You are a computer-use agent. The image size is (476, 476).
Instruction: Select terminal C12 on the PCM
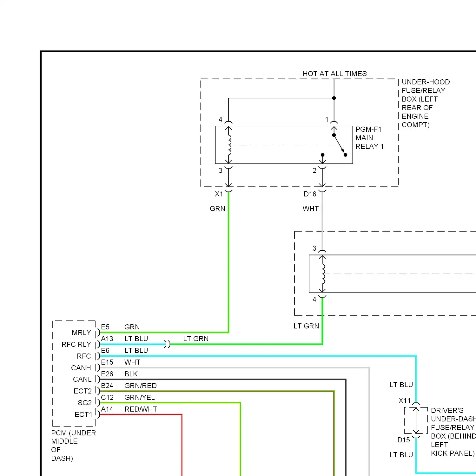107,397
